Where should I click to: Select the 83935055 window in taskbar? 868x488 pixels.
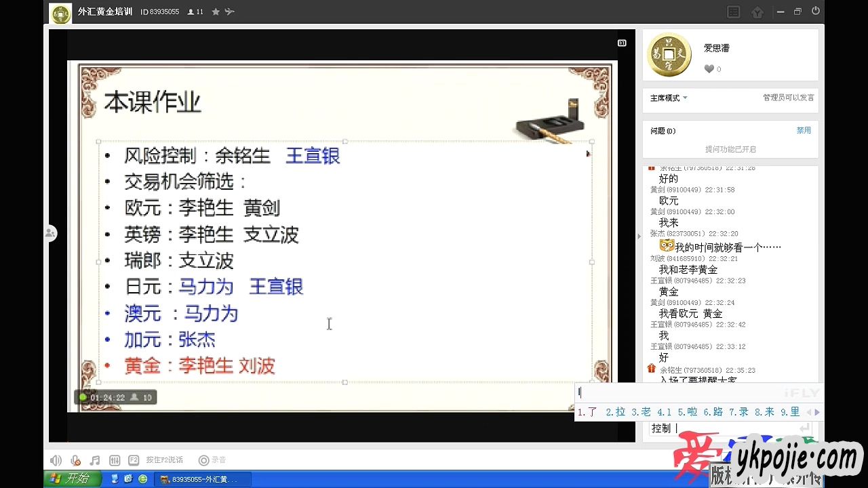click(x=203, y=479)
